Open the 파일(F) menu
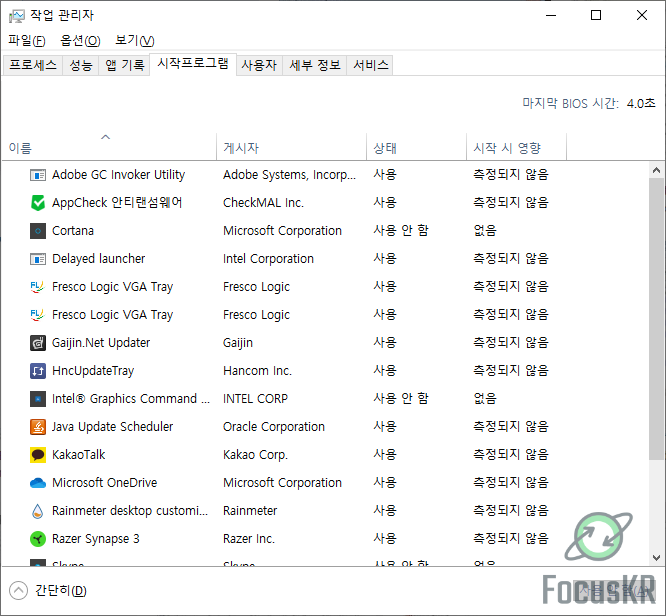The width and height of the screenshot is (666, 616). pos(27,40)
